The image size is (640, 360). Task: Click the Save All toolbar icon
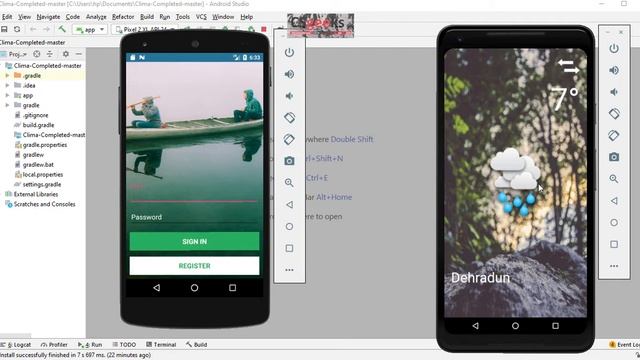4,29
